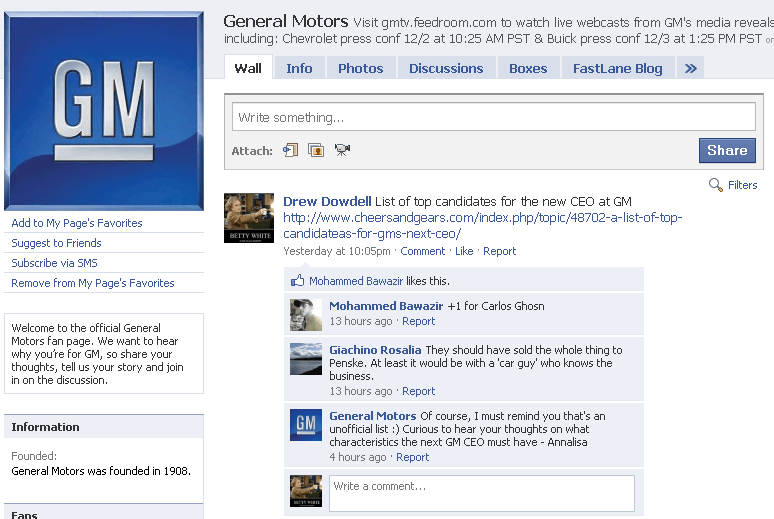Click General Motors' GM avatar in comments
774x519 pixels.
[x=305, y=425]
